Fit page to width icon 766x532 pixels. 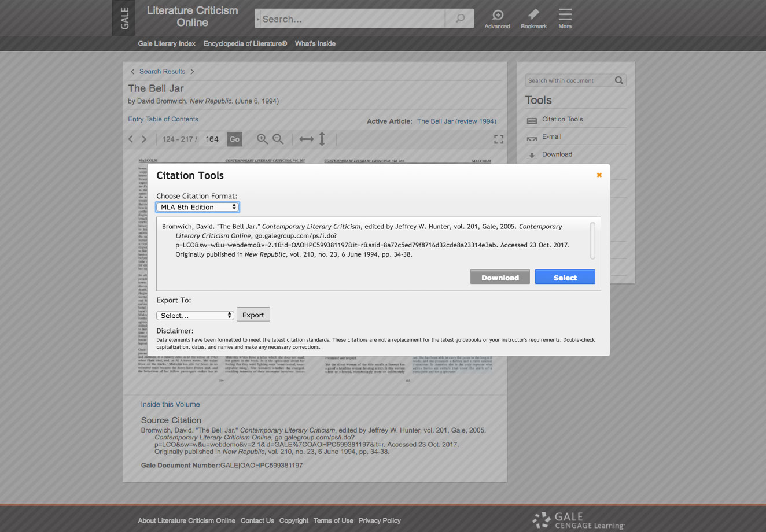[307, 139]
